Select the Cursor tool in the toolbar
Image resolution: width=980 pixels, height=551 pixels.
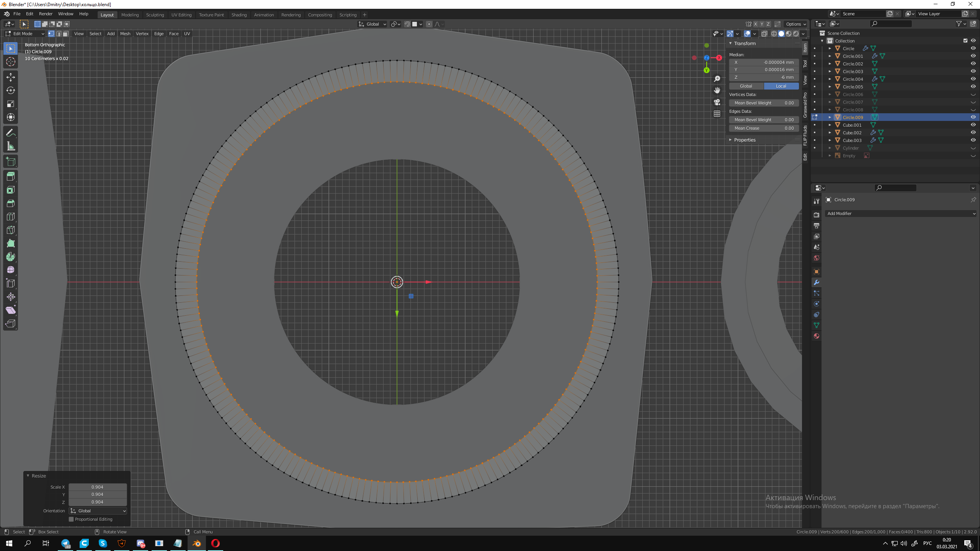11,62
